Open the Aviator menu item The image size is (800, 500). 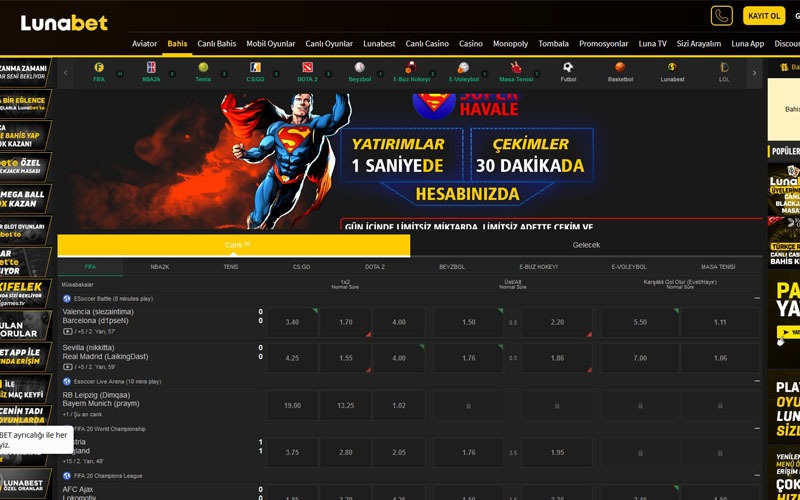(x=144, y=44)
